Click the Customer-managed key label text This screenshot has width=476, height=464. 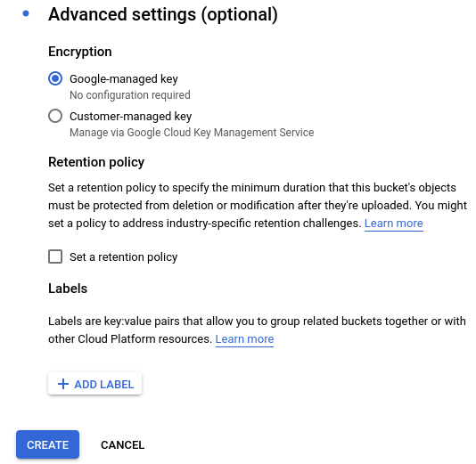click(130, 116)
